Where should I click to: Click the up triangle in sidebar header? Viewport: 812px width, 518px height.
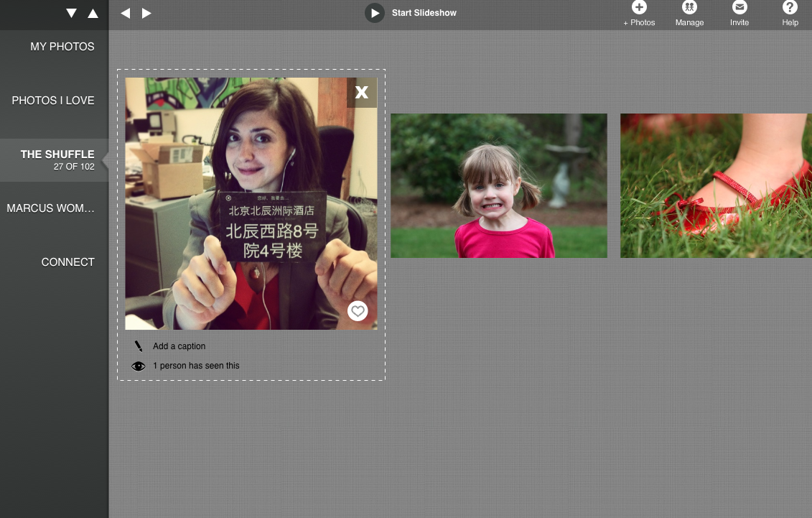point(93,13)
